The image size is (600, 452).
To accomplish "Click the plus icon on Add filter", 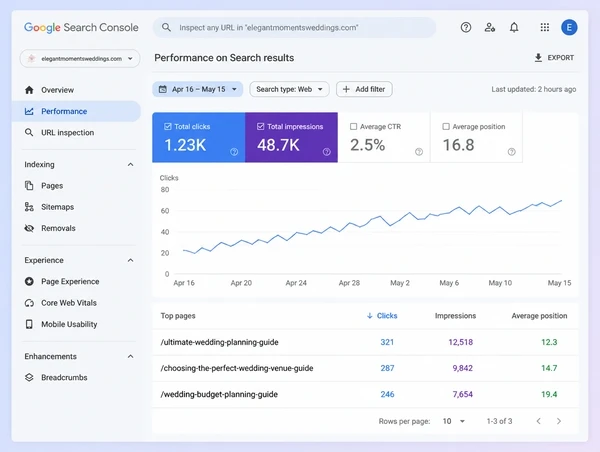I will tap(346, 89).
